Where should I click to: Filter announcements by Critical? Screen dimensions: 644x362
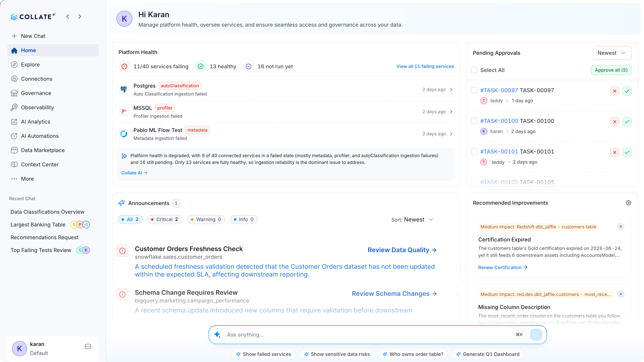point(165,219)
